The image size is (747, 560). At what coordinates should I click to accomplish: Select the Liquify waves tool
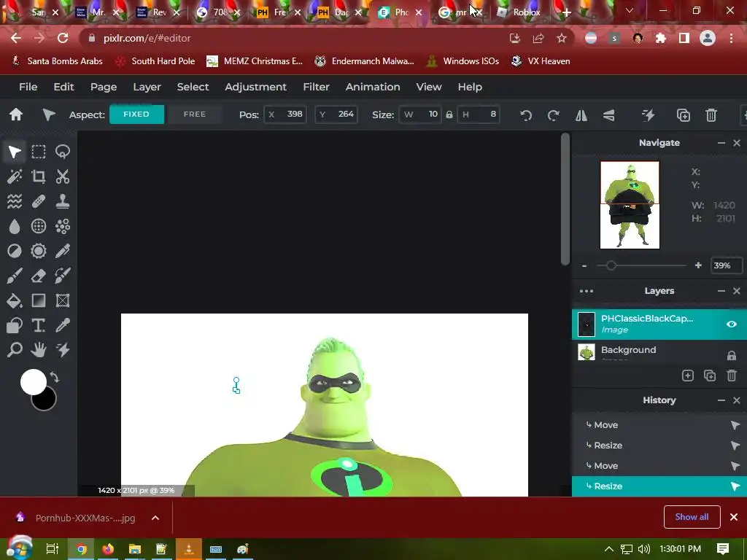[15, 201]
